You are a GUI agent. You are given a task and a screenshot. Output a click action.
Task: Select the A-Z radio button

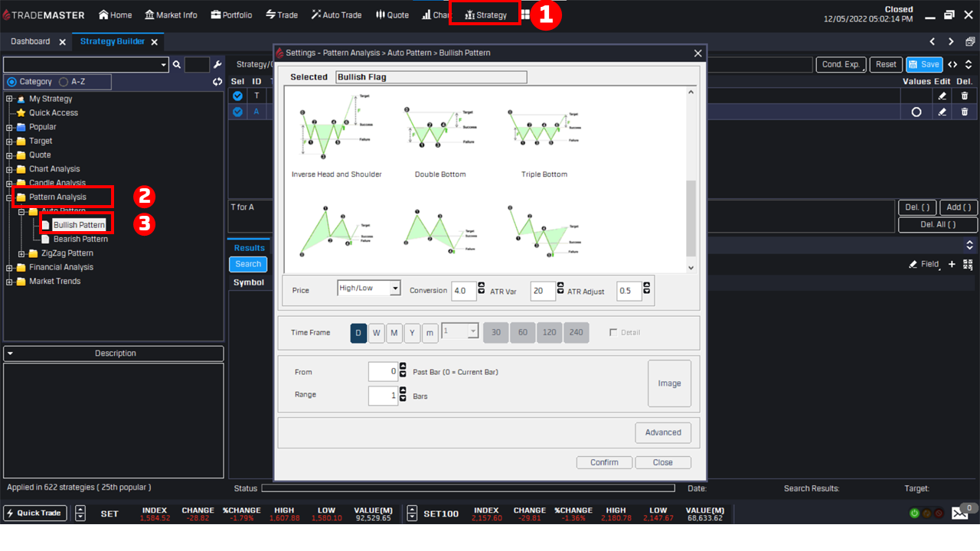point(64,82)
